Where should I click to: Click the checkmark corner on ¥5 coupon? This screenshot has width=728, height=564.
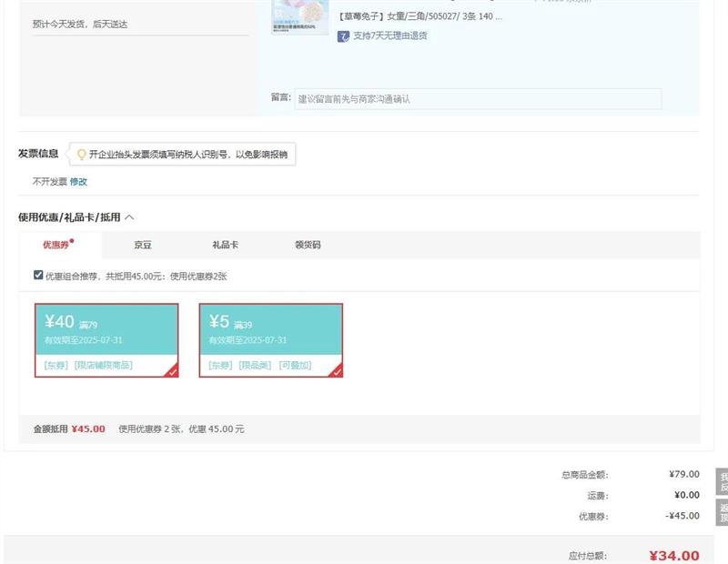point(337,370)
